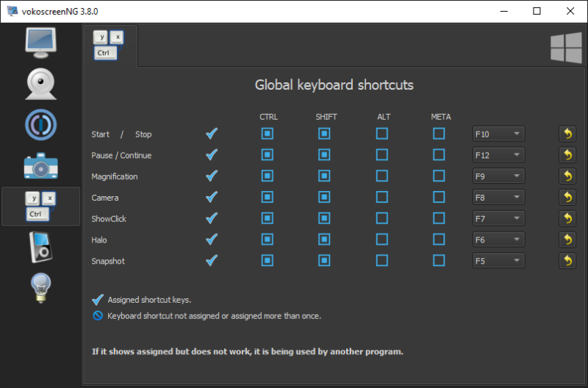Reset the Snapshot shortcut to default
This screenshot has height=388, width=588.
coord(567,261)
